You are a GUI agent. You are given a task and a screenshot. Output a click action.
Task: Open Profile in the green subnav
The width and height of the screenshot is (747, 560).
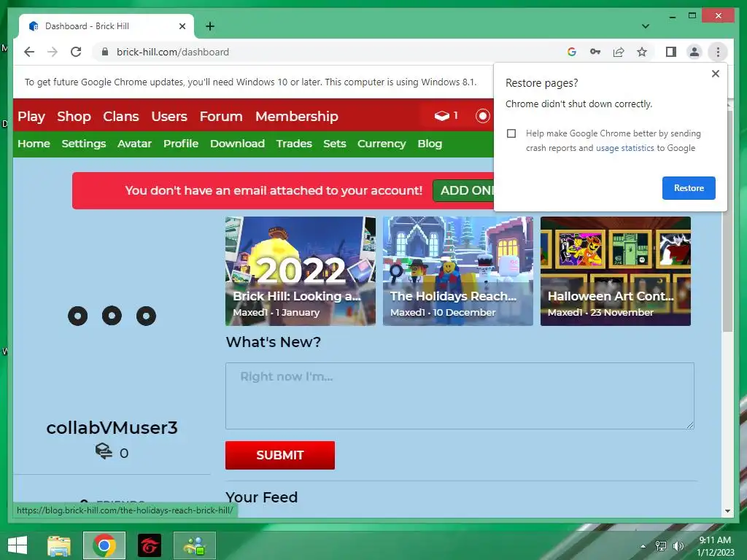pyautogui.click(x=181, y=144)
